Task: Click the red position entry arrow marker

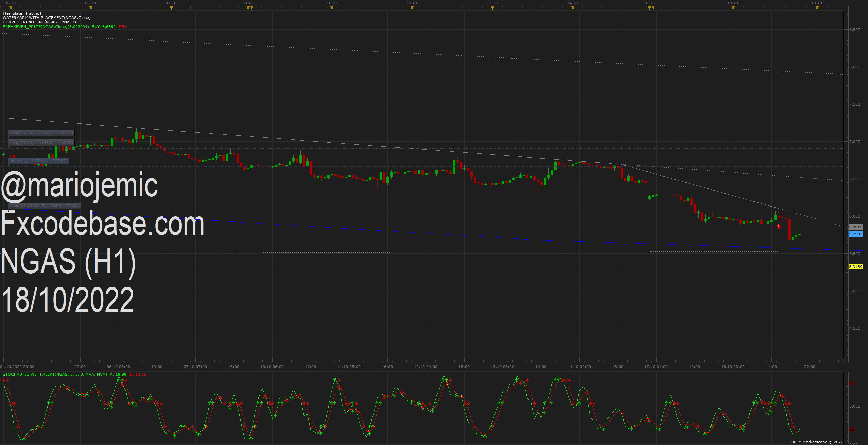Action: (x=779, y=226)
